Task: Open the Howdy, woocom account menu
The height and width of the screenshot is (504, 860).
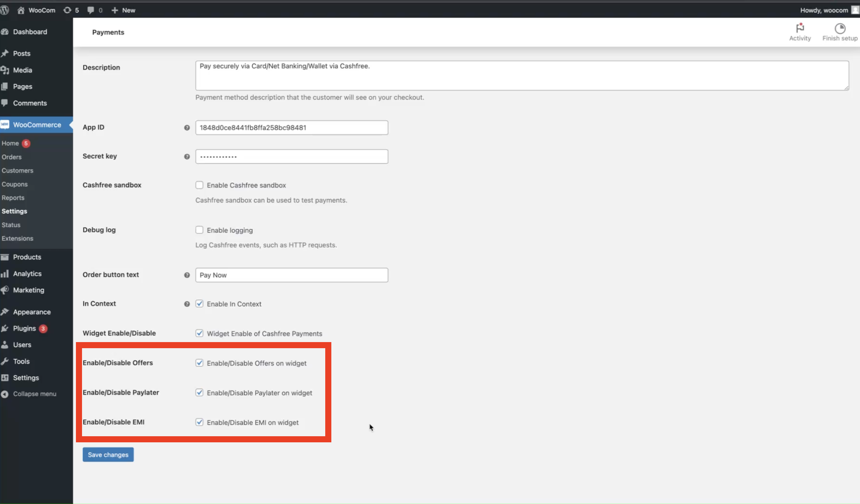Action: pos(828,10)
